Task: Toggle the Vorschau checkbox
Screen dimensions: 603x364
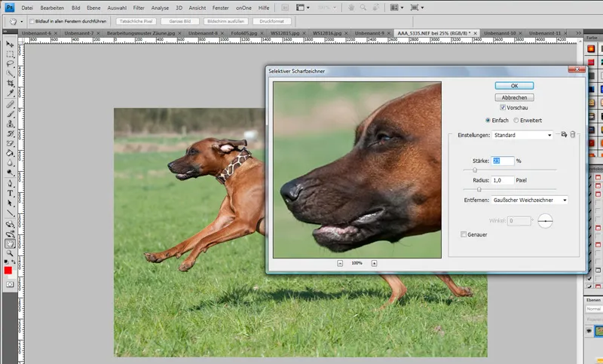Action: (x=503, y=108)
